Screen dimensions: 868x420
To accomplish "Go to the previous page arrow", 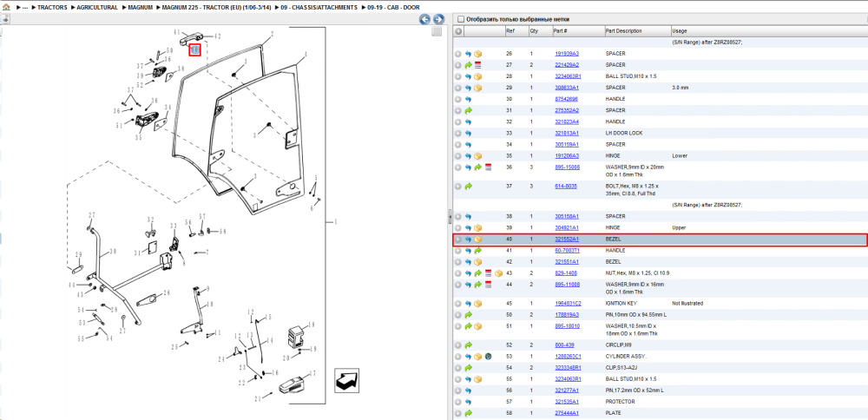I will point(425,19).
